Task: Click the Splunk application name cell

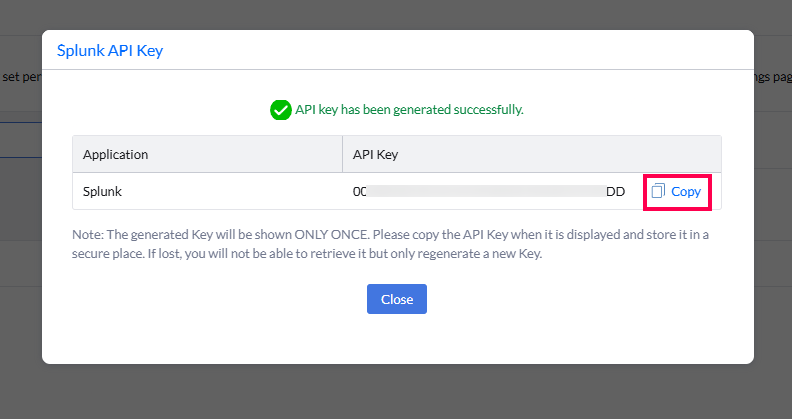Action: click(103, 190)
